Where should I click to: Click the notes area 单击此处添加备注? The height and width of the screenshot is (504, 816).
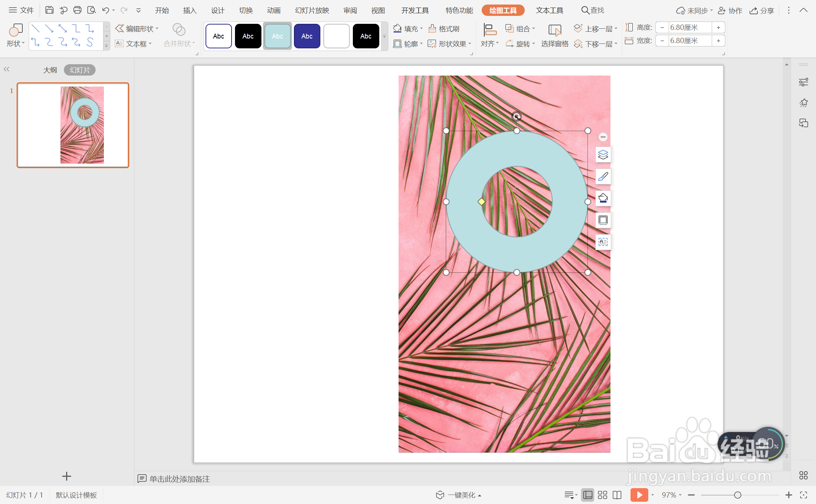click(x=179, y=479)
